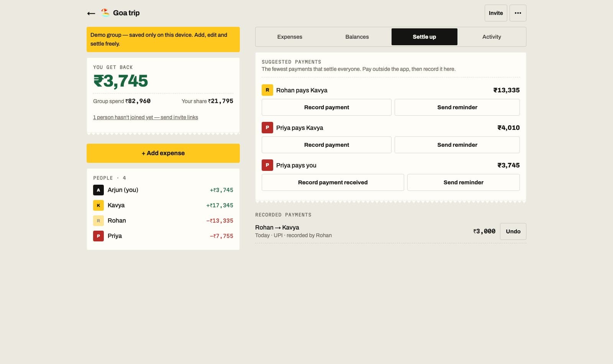This screenshot has height=364, width=613.
Task: Click the Today · UPI · recorded by Rohan note
Action: pos(293,236)
